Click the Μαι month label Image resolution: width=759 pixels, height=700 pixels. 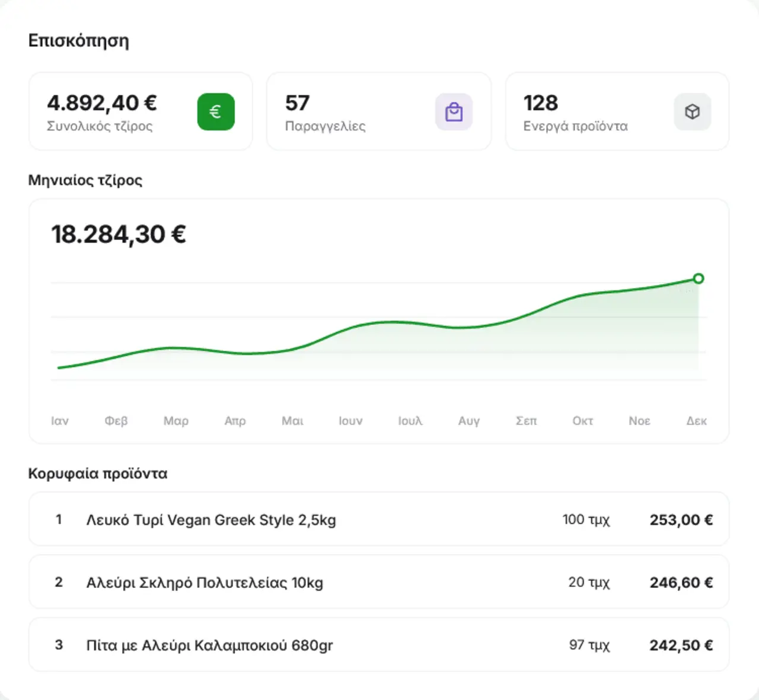click(292, 421)
